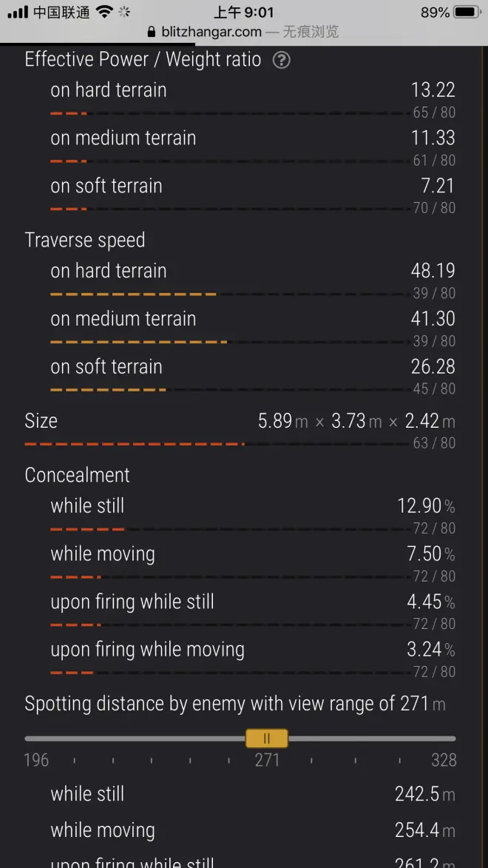Tap the battery icon in status bar
This screenshot has width=488, height=868.
tap(467, 12)
